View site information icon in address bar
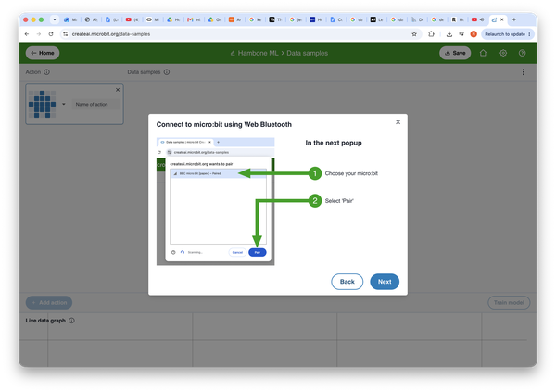 coord(65,34)
